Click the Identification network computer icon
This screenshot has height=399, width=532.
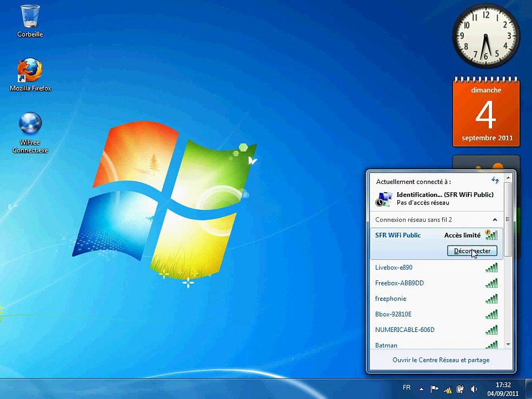tap(383, 199)
